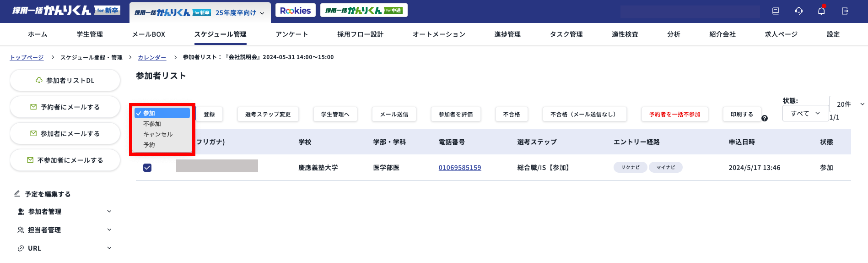Open the タスク管理 tab
The height and width of the screenshot is (263, 868).
566,34
